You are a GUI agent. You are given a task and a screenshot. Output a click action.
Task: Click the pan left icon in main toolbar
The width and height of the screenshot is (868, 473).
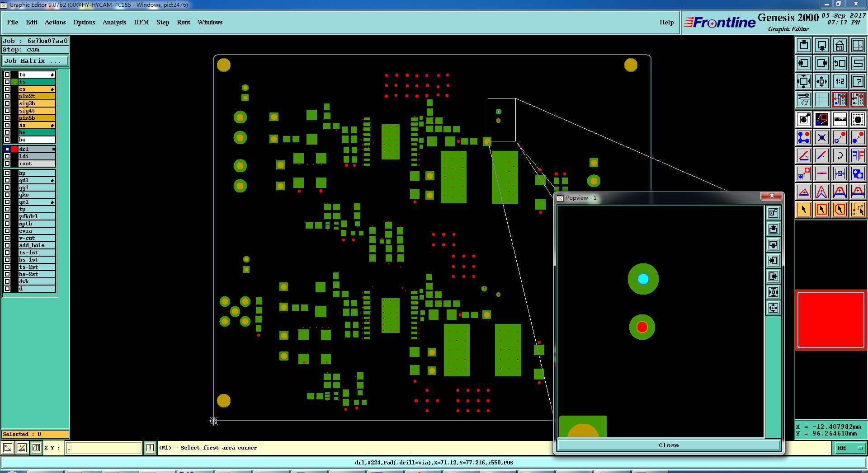(x=804, y=63)
